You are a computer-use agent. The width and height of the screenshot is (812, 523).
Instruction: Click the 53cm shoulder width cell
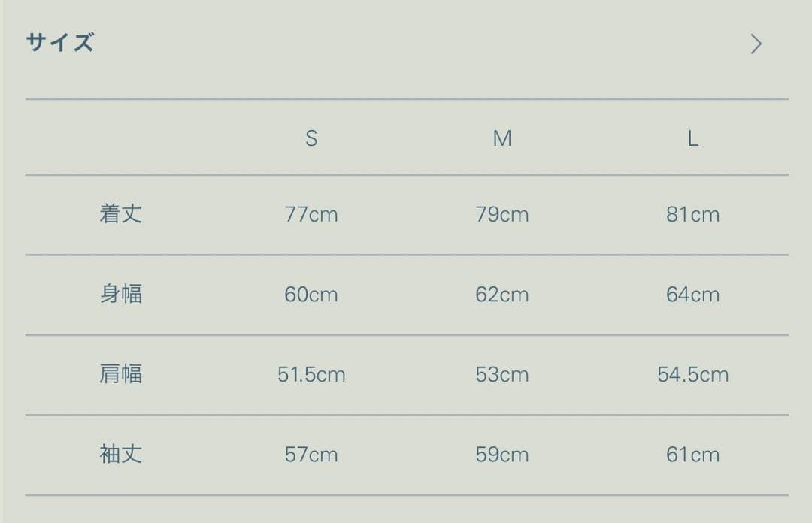point(502,374)
